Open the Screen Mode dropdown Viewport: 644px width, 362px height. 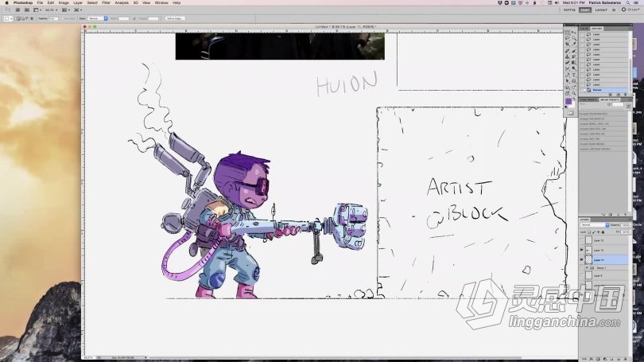pyautogui.click(x=77, y=10)
